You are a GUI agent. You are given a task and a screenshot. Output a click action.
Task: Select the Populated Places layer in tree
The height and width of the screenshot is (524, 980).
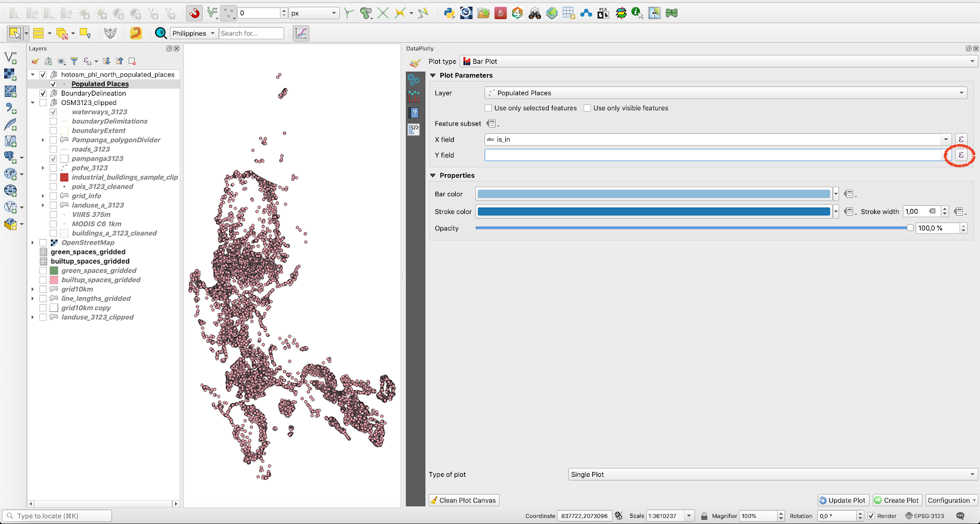pyautogui.click(x=100, y=84)
